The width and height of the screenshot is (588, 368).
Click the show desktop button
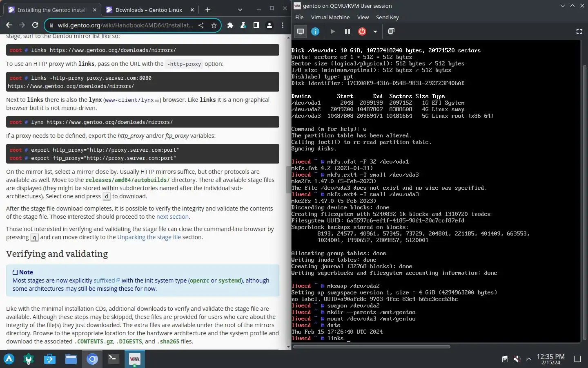click(577, 359)
